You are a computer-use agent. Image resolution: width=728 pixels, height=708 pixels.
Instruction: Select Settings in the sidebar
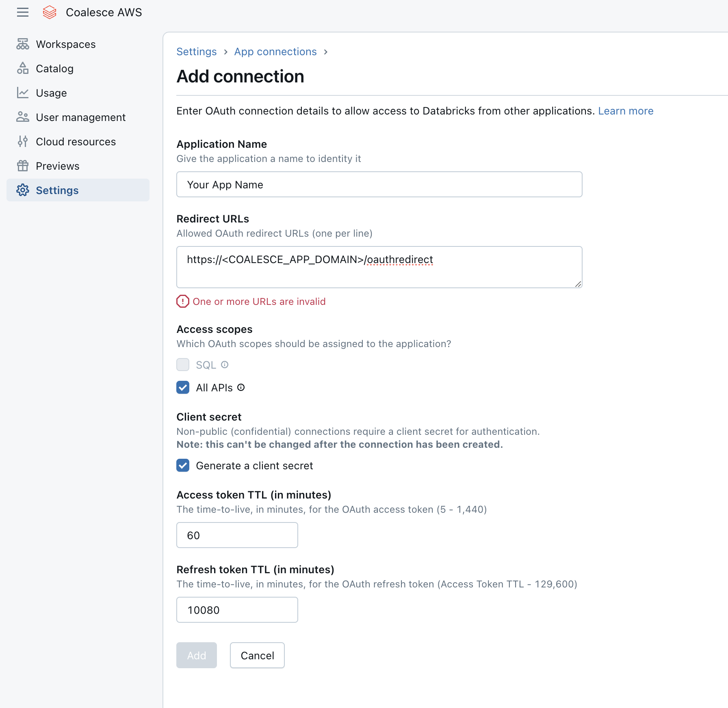pos(78,190)
